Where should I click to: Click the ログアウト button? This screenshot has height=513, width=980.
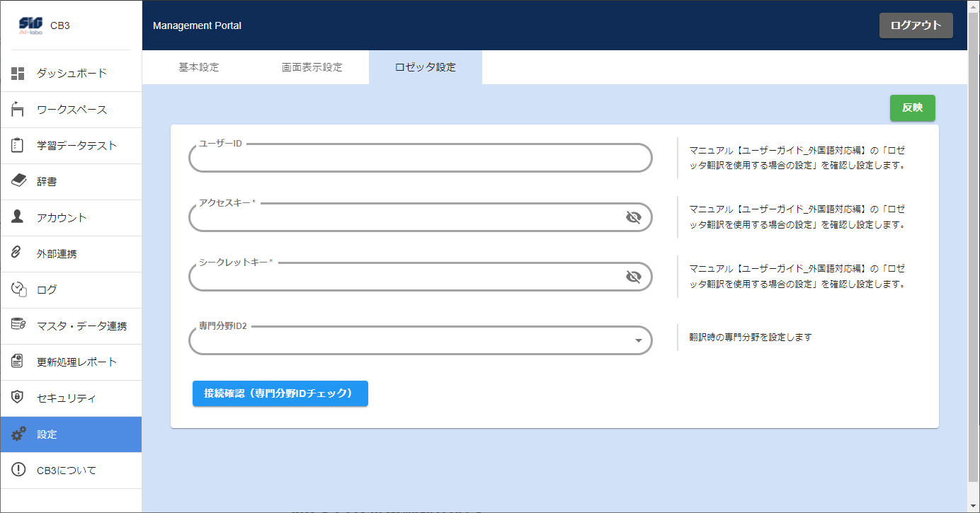point(916,25)
